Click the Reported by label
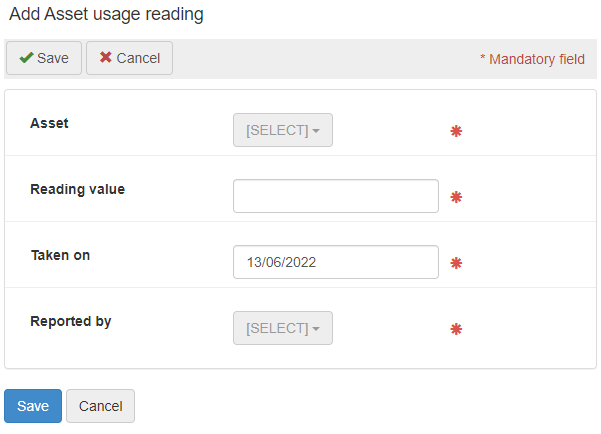 [x=70, y=321]
